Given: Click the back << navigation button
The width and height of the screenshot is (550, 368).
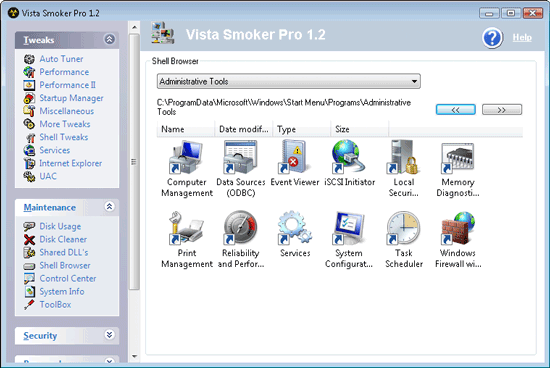Looking at the screenshot, I should (456, 110).
